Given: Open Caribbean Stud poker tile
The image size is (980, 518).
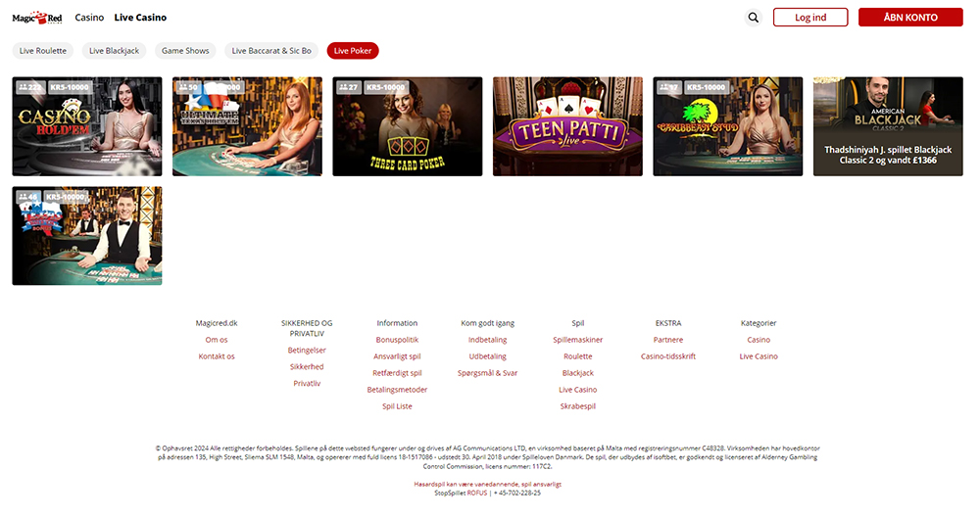Looking at the screenshot, I should point(728,126).
